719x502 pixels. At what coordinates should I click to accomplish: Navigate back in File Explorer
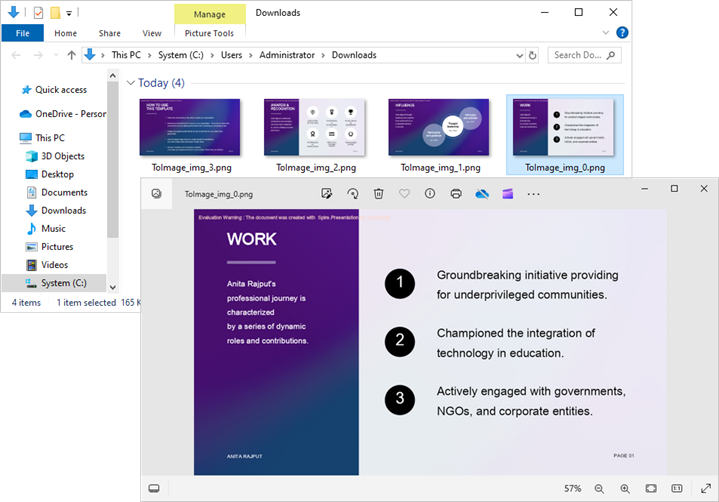click(x=16, y=55)
